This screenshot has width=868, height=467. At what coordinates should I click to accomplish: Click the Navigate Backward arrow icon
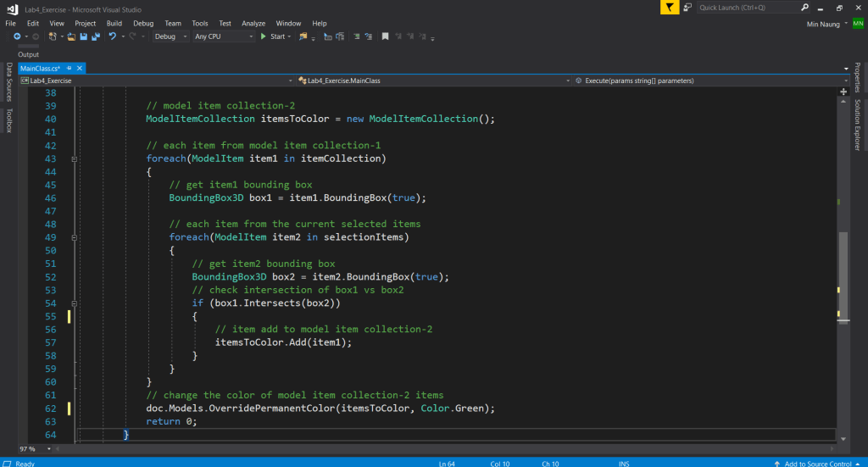click(x=17, y=37)
